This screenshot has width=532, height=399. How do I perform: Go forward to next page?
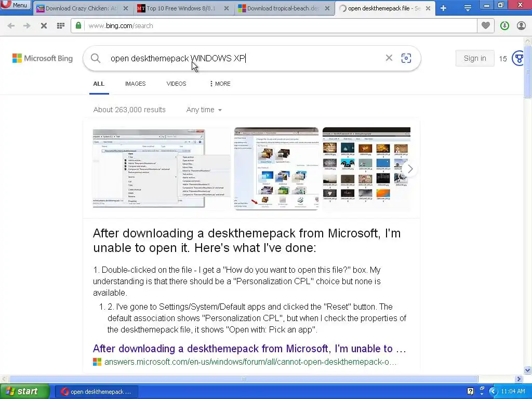click(x=27, y=26)
